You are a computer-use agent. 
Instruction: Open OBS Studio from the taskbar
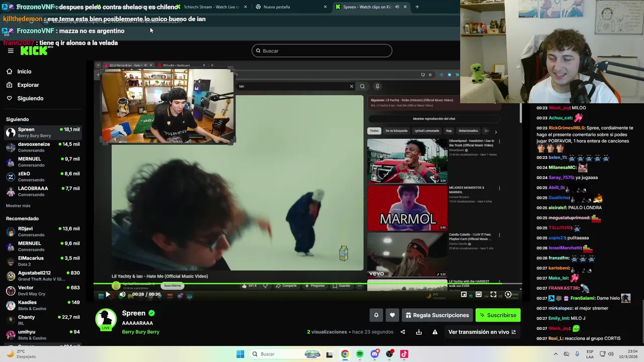(x=389, y=354)
